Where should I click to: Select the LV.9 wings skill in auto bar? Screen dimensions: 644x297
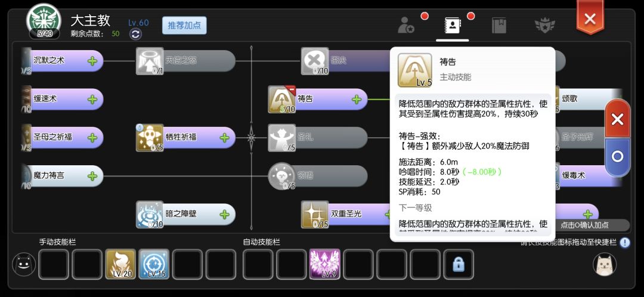324,264
